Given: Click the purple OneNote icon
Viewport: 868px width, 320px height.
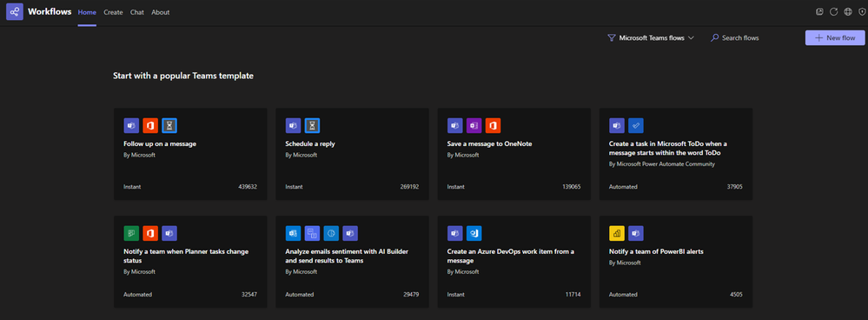Looking at the screenshot, I should click(x=474, y=126).
